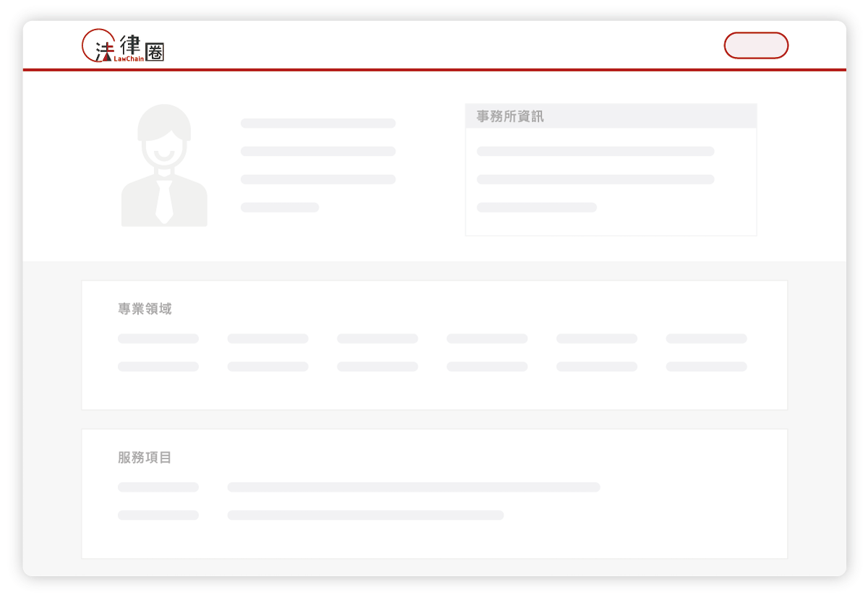Expand the 專業領域 panel

click(434, 345)
